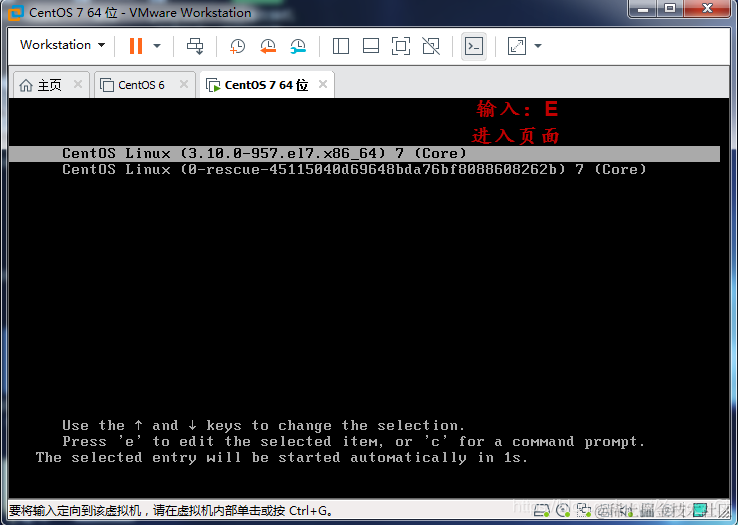
Task: Toggle the library sidebar panel
Action: click(x=340, y=46)
